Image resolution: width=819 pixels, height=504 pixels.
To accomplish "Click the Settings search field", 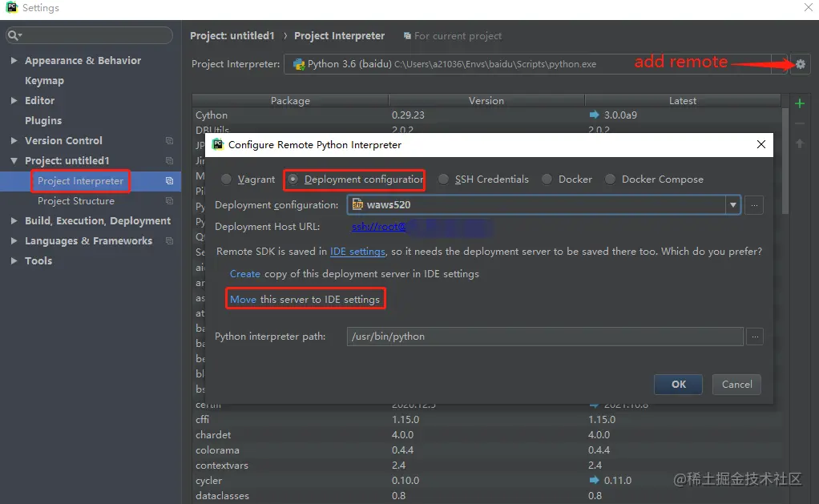I will 89,35.
